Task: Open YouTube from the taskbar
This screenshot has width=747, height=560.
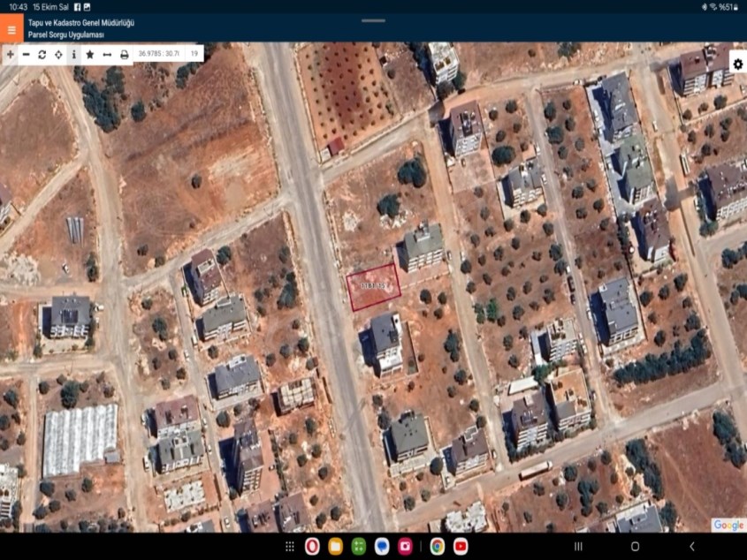Action: [461, 547]
